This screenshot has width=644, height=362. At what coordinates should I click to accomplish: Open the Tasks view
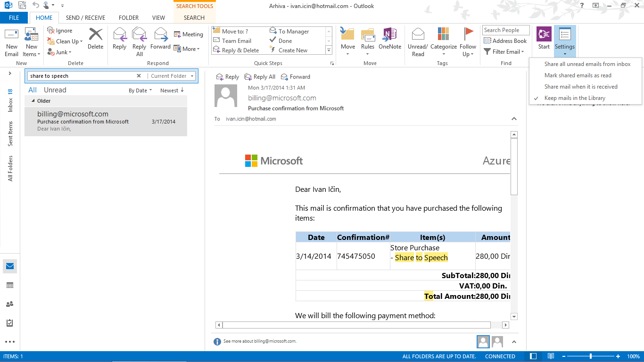pos(9,323)
